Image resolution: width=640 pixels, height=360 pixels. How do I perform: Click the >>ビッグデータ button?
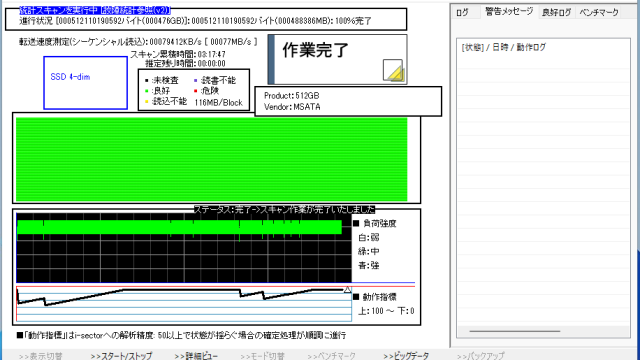click(x=406, y=356)
